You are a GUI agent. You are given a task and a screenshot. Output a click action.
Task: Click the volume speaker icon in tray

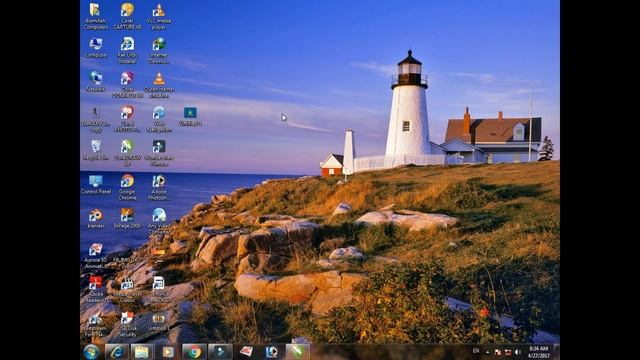[x=518, y=352]
